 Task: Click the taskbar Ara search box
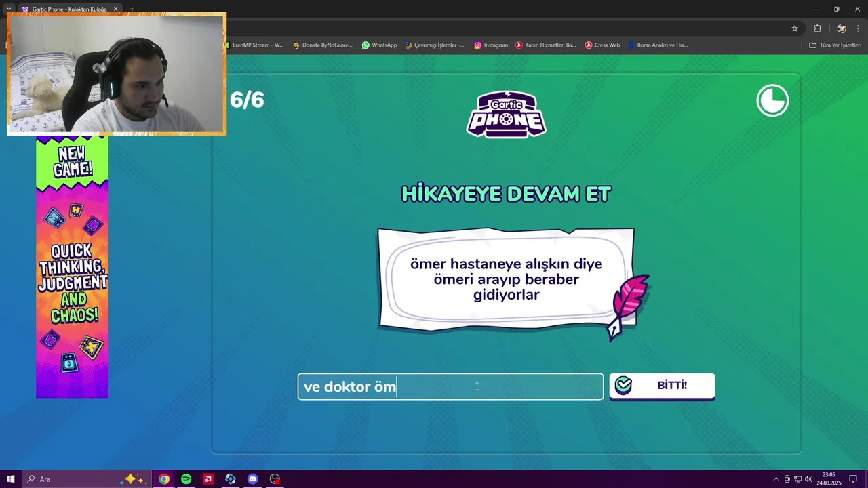(87, 479)
